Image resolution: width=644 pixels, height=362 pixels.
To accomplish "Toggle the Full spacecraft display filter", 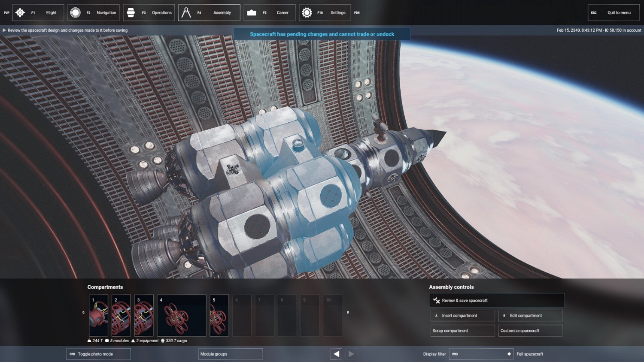I will 530,354.
